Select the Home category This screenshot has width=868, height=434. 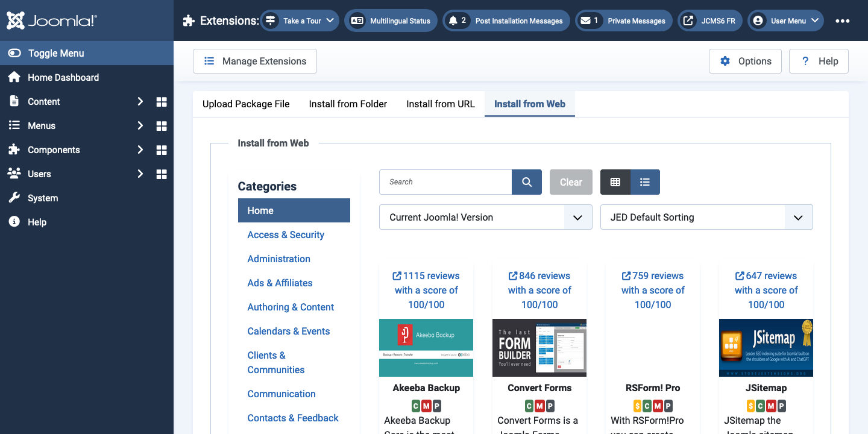click(x=294, y=210)
